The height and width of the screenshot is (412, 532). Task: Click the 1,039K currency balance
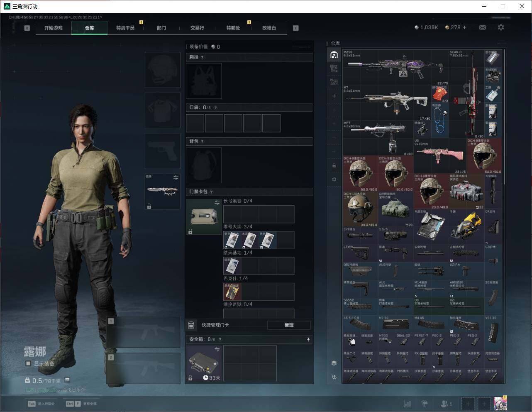[426, 27]
